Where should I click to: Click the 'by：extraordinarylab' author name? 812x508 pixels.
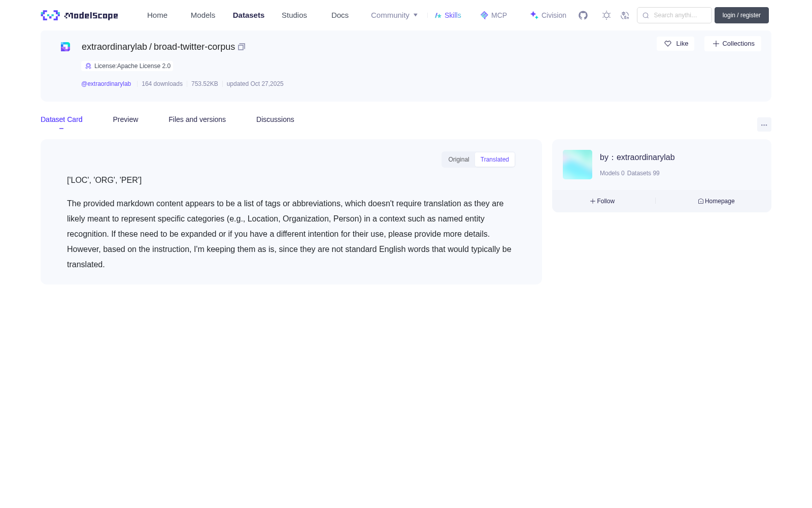click(637, 157)
